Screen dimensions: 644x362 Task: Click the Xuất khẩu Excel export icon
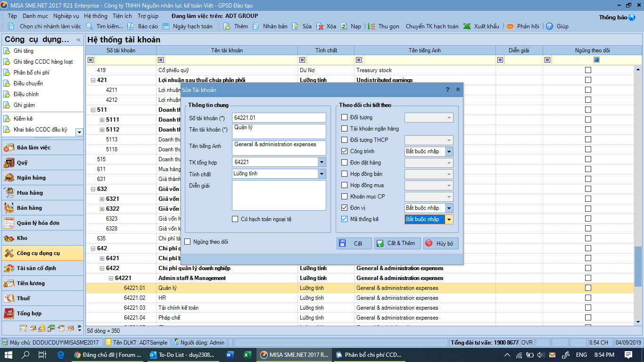coord(467,26)
